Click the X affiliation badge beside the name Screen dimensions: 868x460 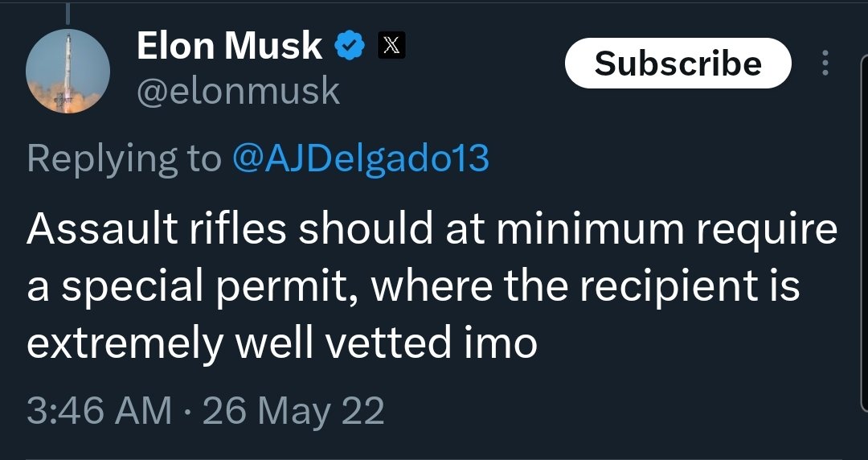click(x=391, y=46)
